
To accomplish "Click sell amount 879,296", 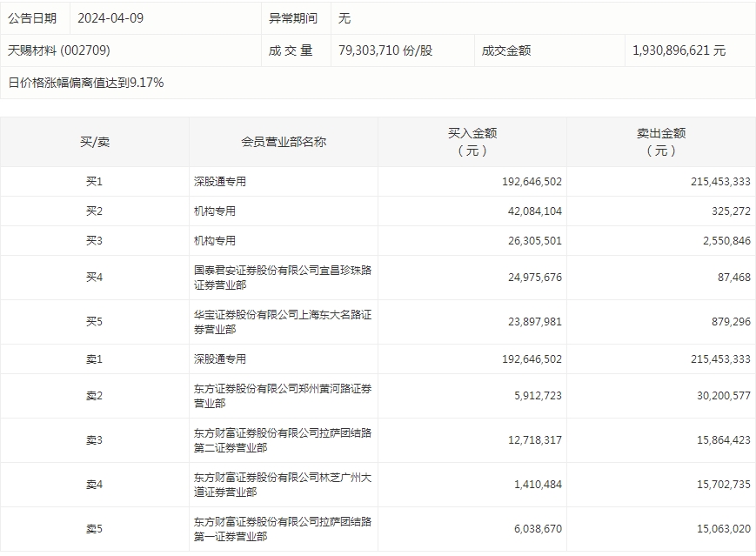I will [731, 322].
